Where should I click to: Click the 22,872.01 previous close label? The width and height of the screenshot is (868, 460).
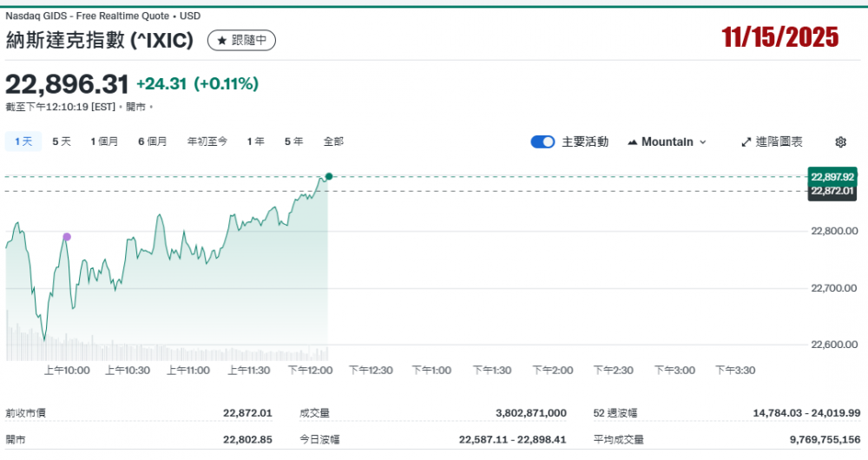pos(832,191)
